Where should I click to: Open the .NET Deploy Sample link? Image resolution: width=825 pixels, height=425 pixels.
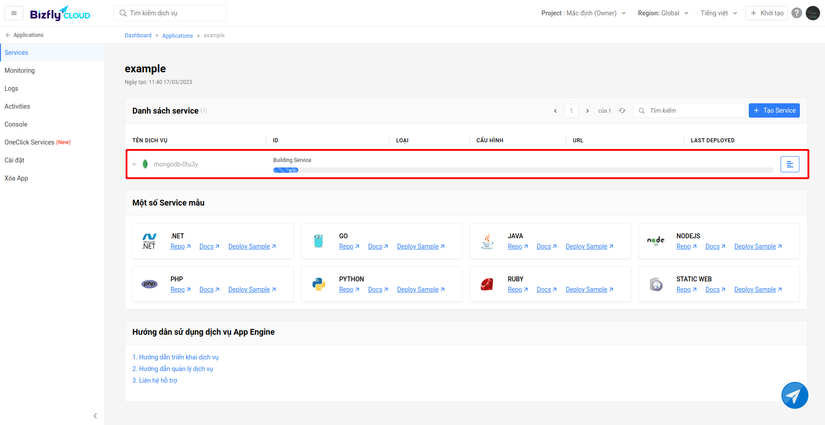(x=252, y=246)
